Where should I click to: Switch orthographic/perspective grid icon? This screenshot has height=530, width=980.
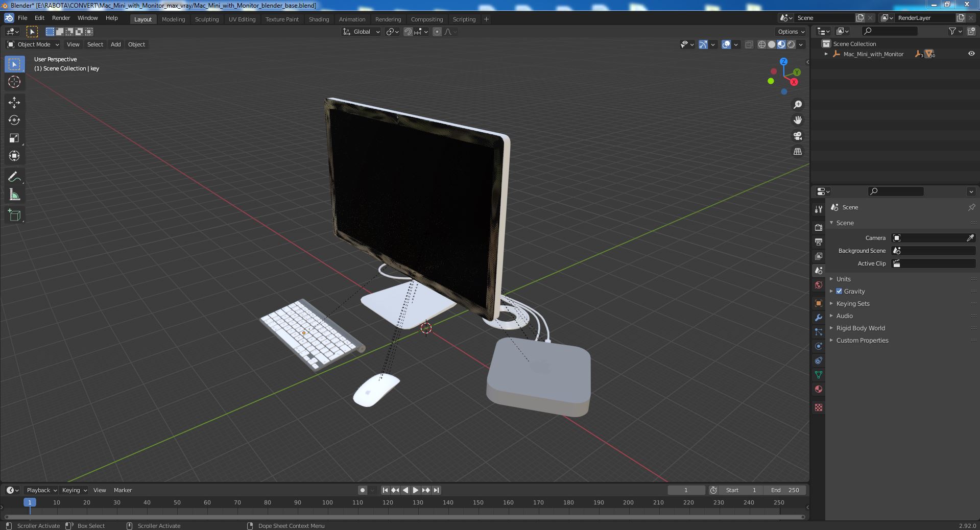coord(798,152)
